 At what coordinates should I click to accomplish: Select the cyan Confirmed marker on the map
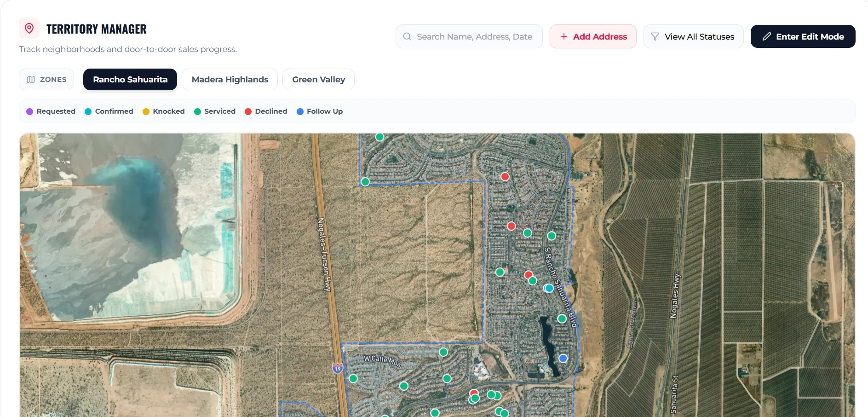(549, 288)
